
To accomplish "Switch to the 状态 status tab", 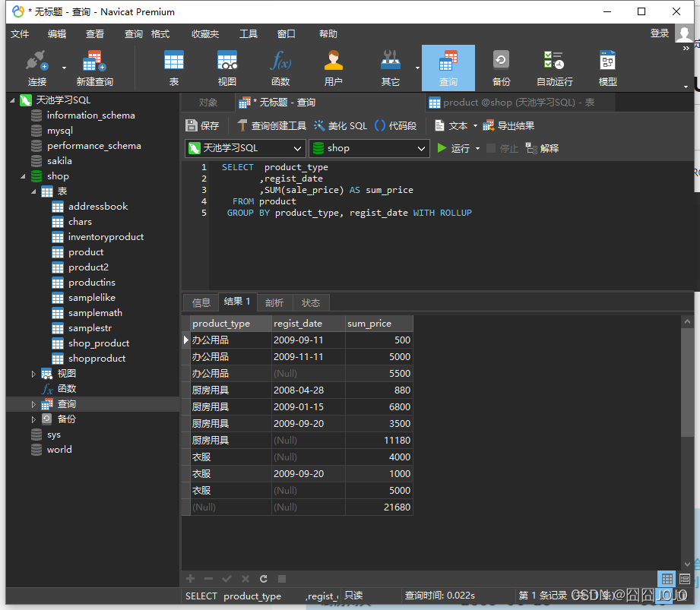I will coord(311,302).
